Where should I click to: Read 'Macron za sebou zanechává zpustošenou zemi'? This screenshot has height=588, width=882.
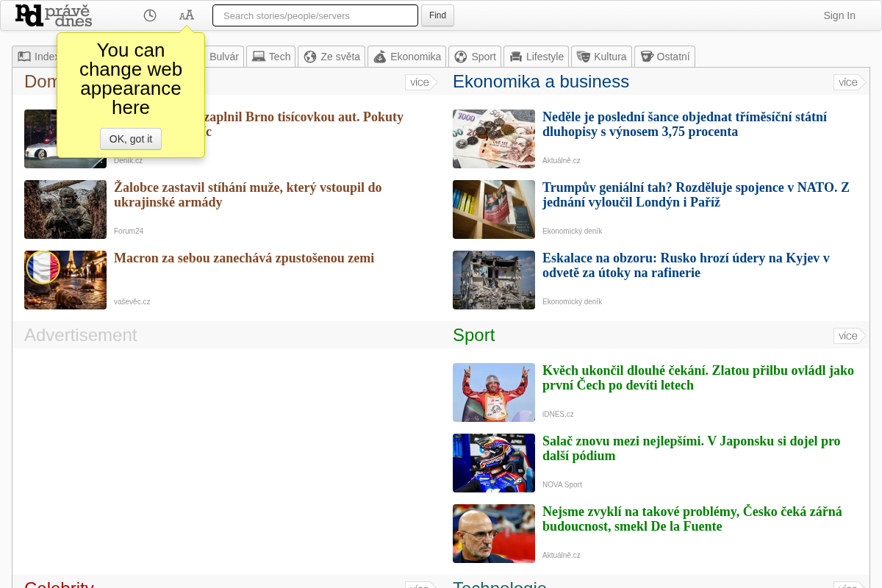tap(244, 258)
